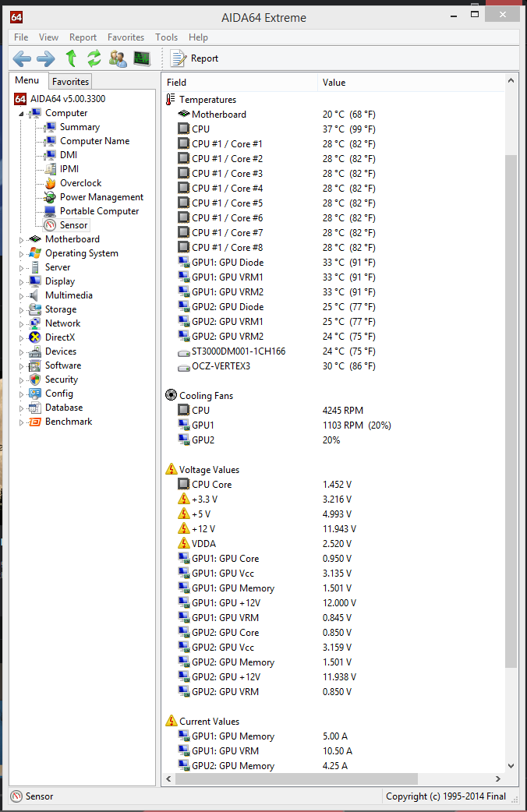The width and height of the screenshot is (527, 812).
Task: Open the Tools menu
Action: (x=166, y=37)
